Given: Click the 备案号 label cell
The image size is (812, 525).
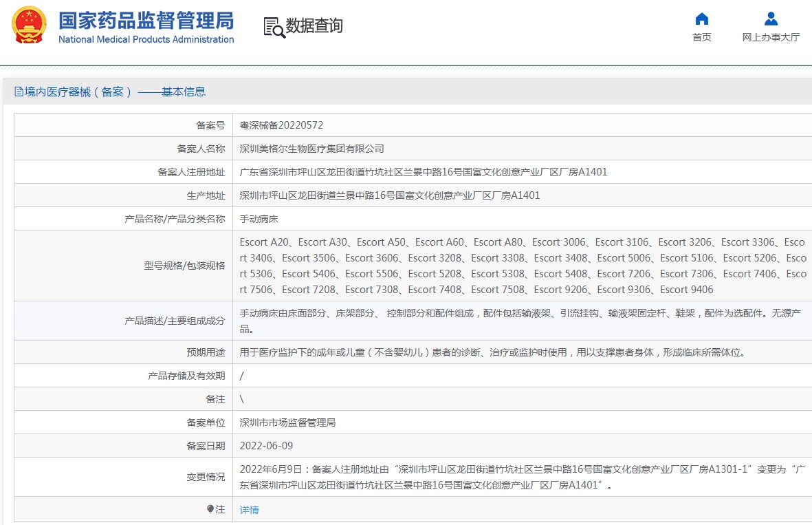Looking at the screenshot, I should [123, 125].
